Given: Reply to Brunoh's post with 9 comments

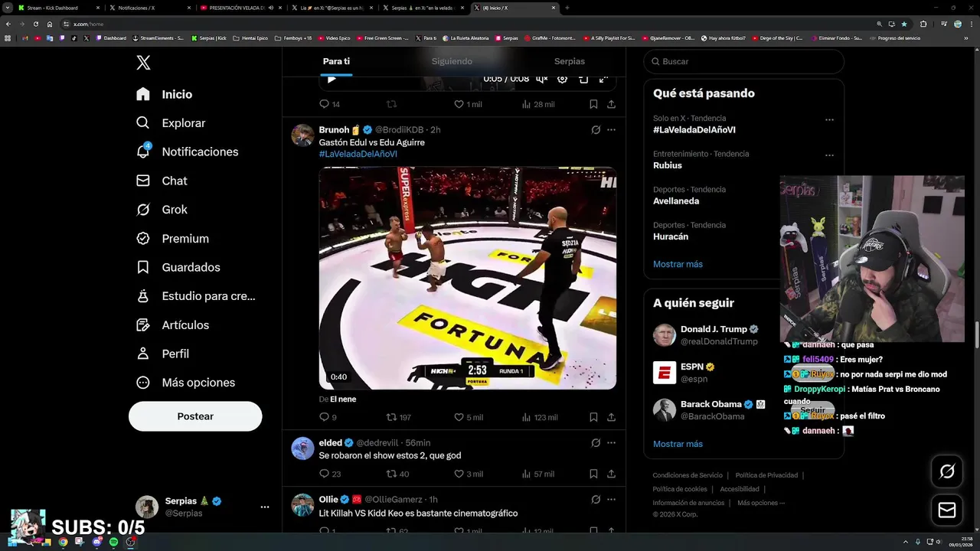Looking at the screenshot, I should [x=328, y=418].
